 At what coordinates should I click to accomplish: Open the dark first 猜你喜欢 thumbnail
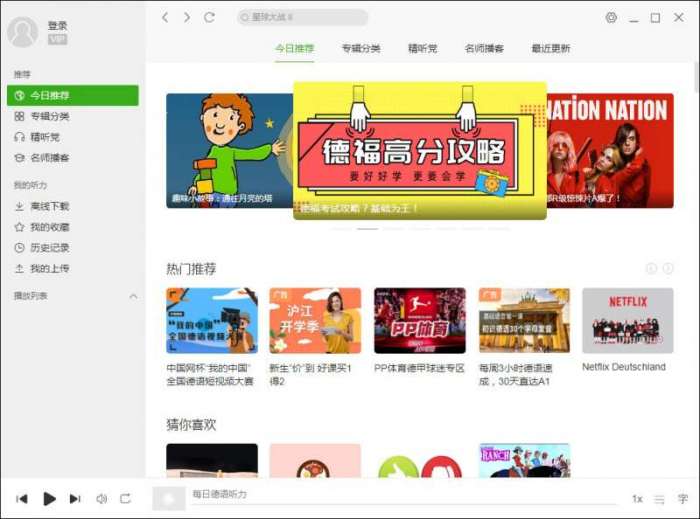(x=212, y=461)
